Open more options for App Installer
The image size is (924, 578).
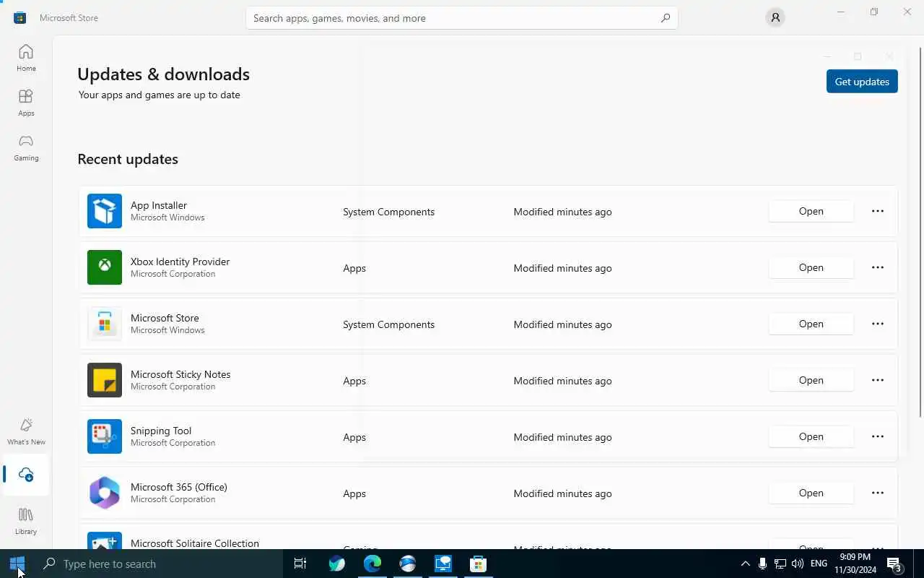click(x=878, y=211)
